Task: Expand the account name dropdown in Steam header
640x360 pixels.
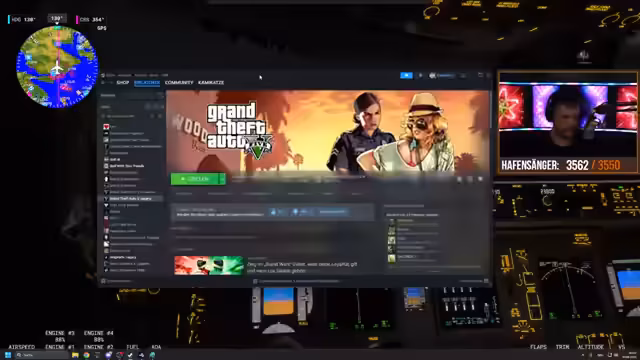Action: click(442, 76)
